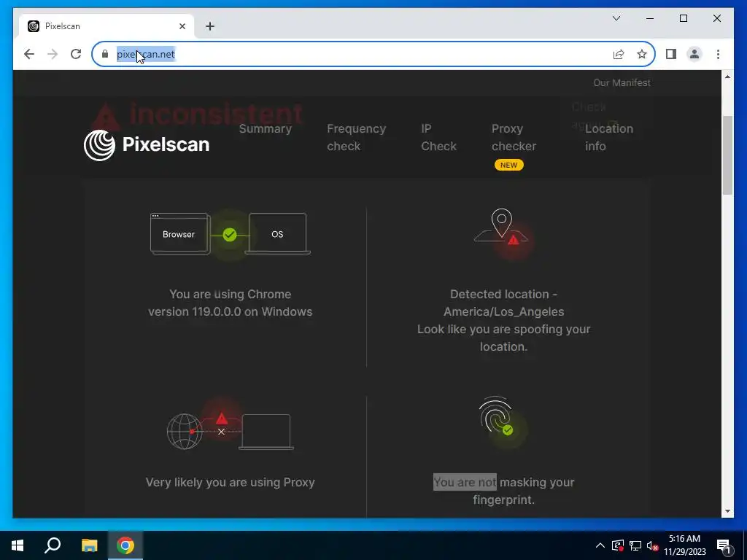Click Chrome icon in taskbar

(125, 545)
